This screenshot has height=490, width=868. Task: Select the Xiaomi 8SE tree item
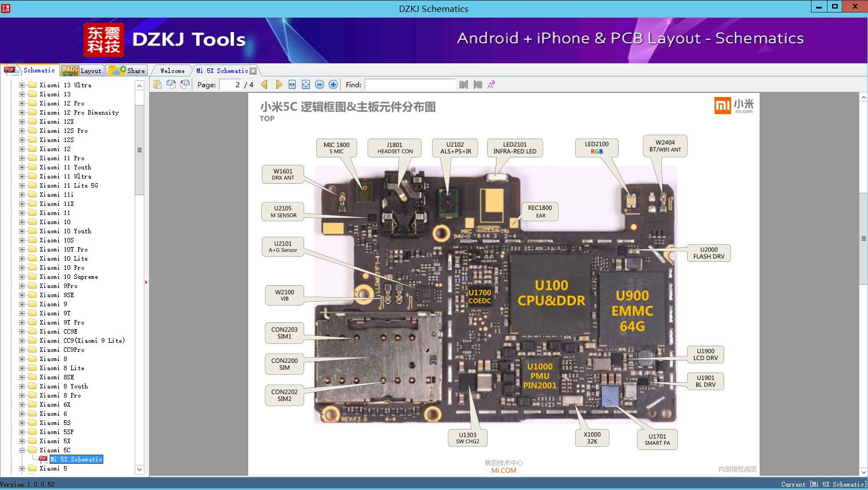point(56,377)
